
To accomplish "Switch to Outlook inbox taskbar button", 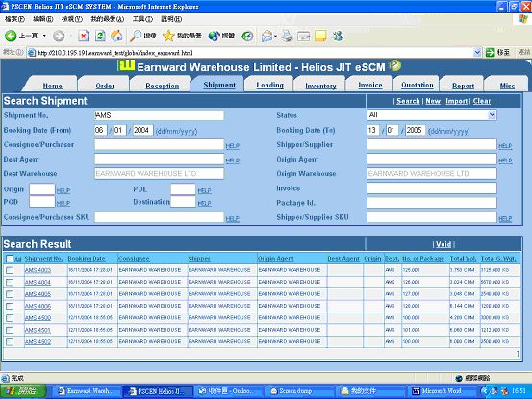I will [229, 391].
